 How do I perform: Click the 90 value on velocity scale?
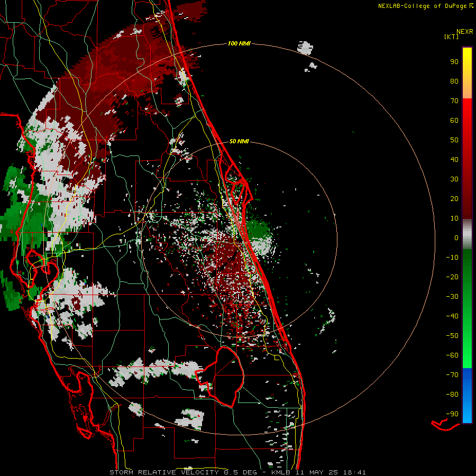(x=454, y=62)
